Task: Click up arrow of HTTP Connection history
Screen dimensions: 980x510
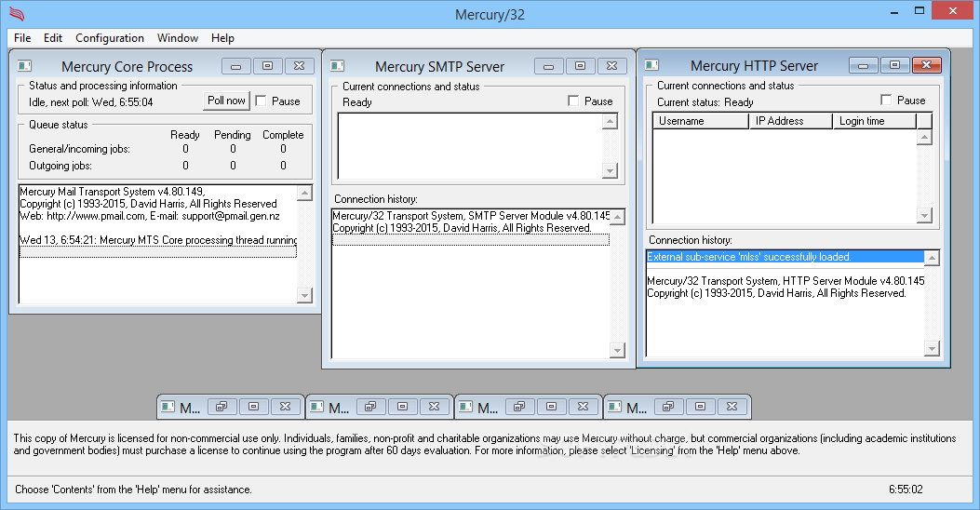Action: (x=932, y=258)
